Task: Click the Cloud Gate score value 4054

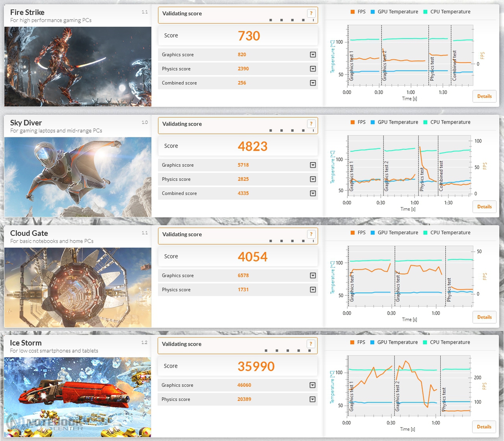Action: coord(252,257)
